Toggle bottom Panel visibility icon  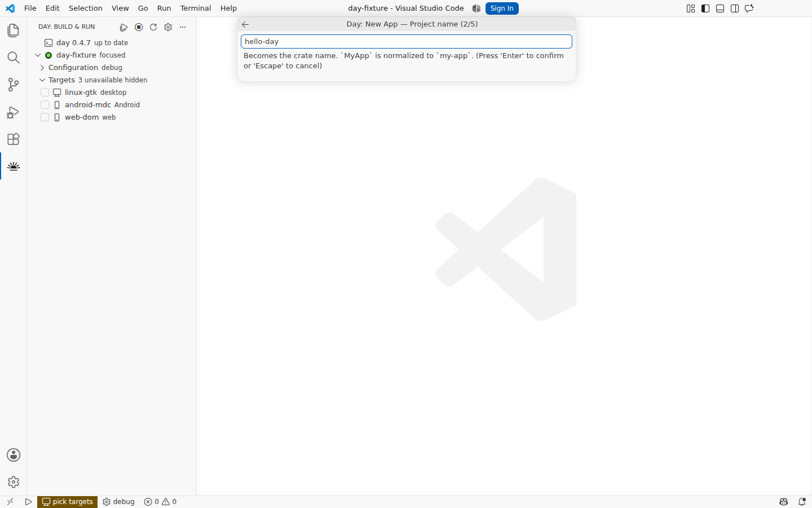coord(720,8)
